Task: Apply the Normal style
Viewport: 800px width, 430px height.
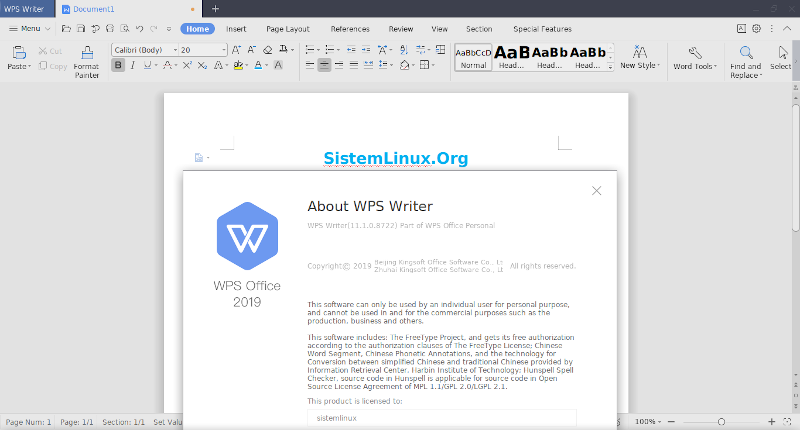Action: pos(473,57)
